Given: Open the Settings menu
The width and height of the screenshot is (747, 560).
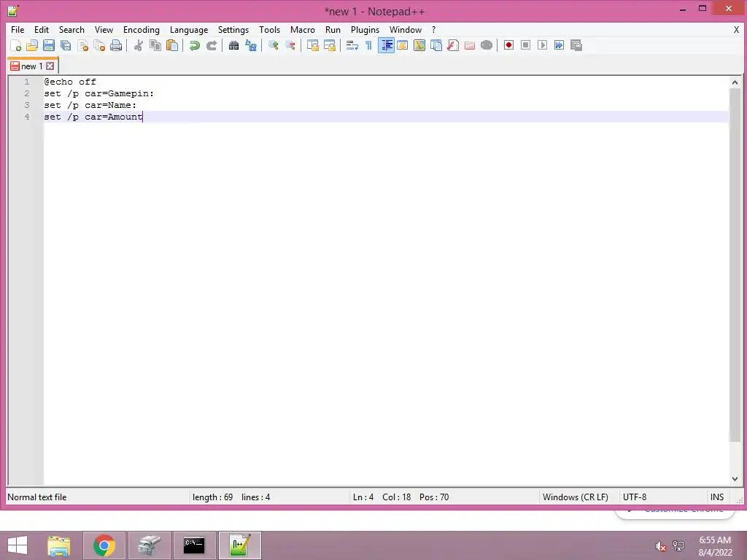Looking at the screenshot, I should [233, 29].
